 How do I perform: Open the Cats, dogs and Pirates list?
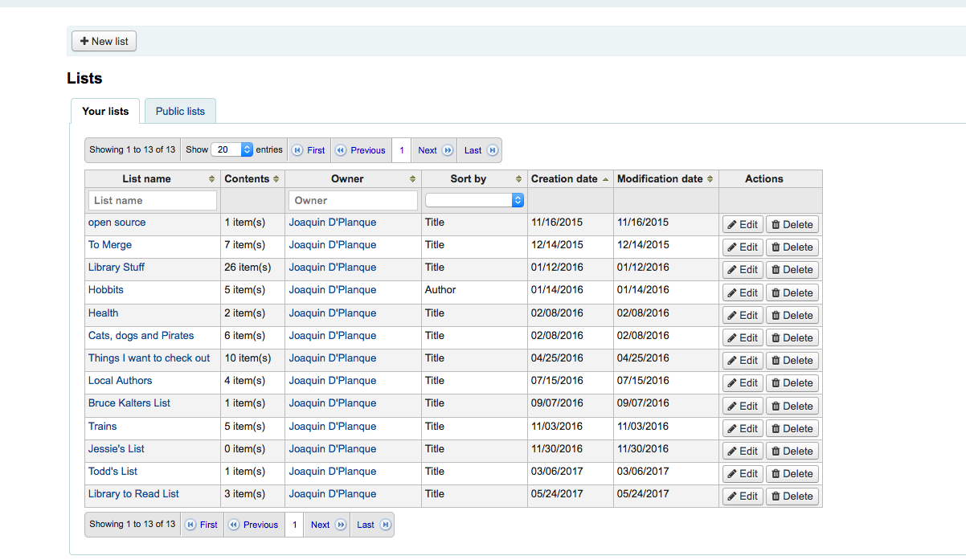141,336
